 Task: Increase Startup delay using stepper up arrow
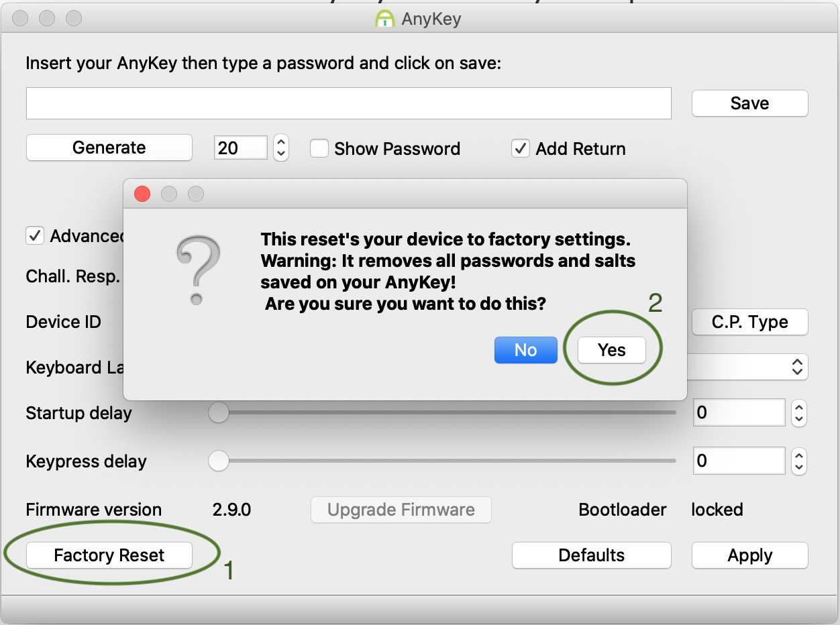pos(798,406)
